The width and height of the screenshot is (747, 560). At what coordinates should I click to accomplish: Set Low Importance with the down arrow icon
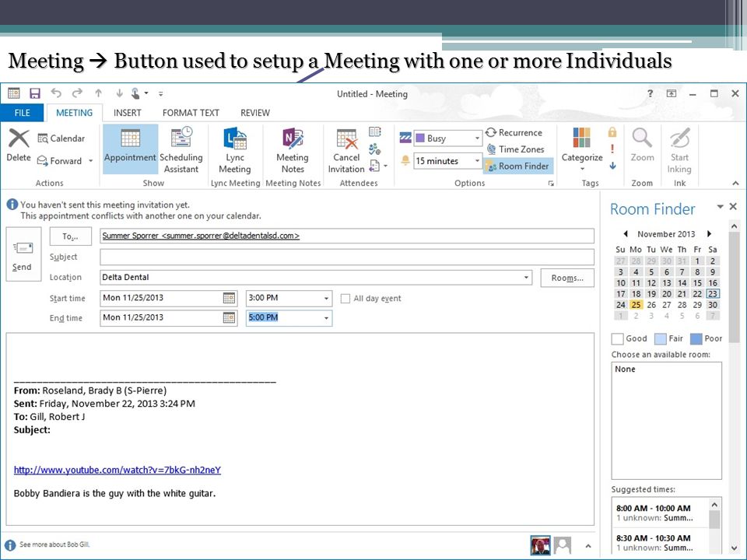tap(612, 165)
